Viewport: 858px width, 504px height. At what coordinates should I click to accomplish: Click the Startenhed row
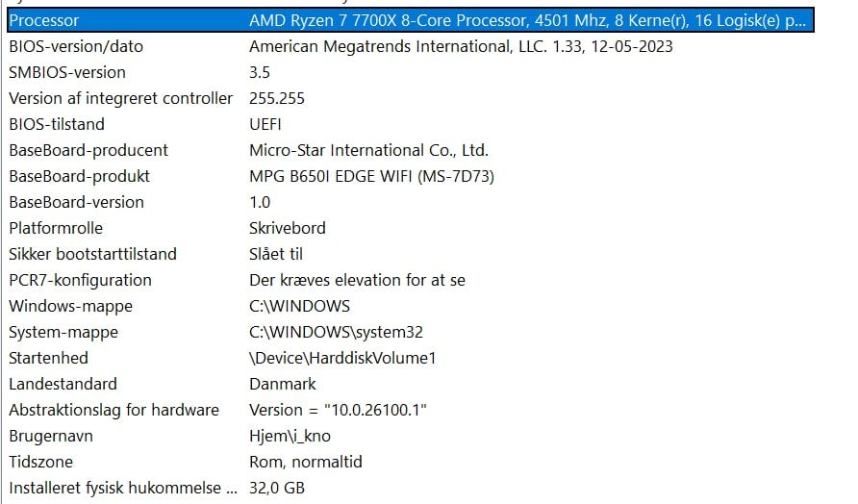click(48, 358)
